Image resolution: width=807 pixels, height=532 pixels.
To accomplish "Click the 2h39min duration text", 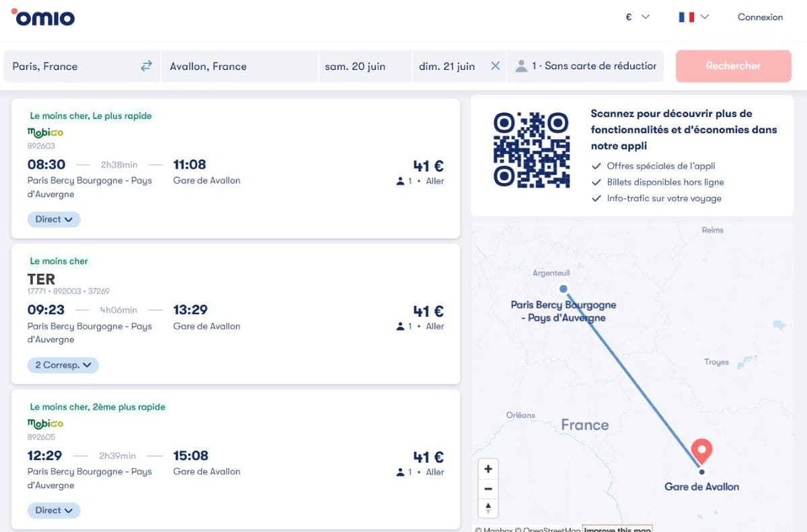I will pos(118,455).
